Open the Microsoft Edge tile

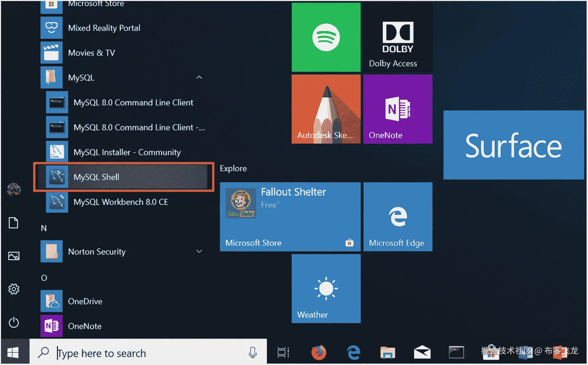(x=398, y=217)
